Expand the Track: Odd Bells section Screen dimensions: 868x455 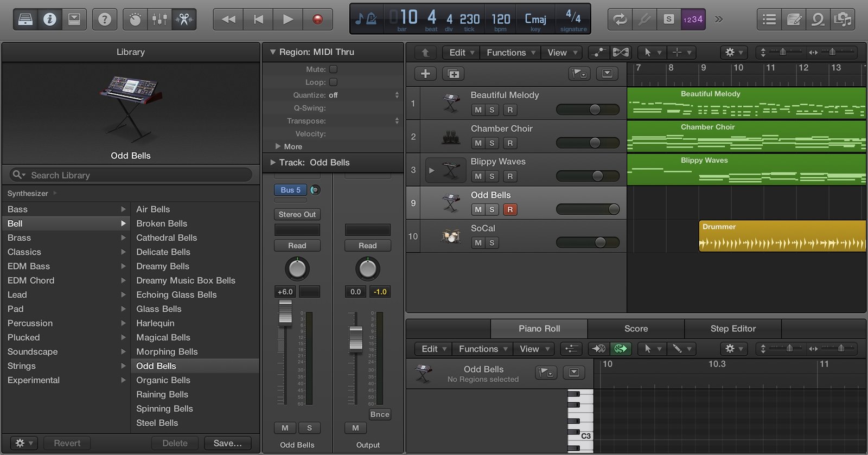point(273,162)
